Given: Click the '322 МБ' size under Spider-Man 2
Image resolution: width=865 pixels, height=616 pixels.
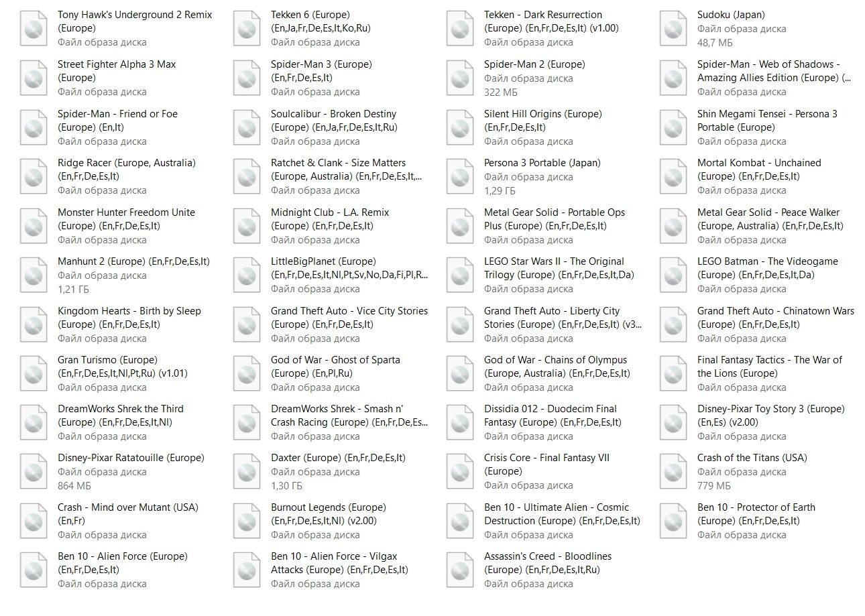Looking at the screenshot, I should click(x=501, y=92).
